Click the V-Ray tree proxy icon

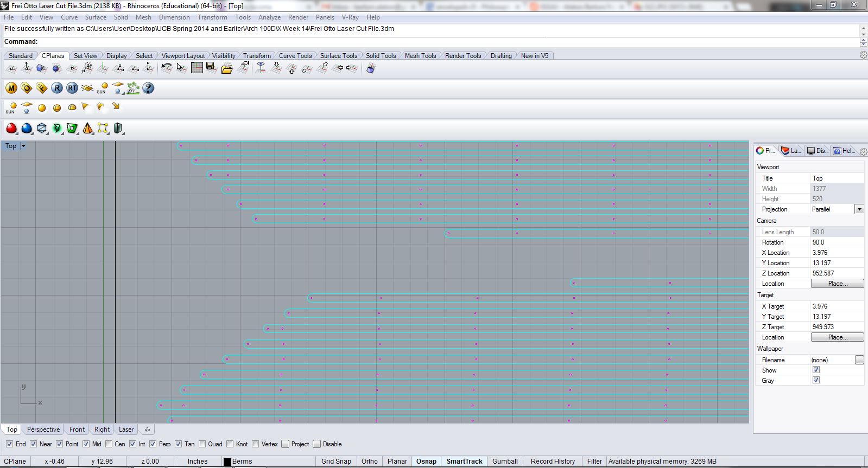(133, 88)
